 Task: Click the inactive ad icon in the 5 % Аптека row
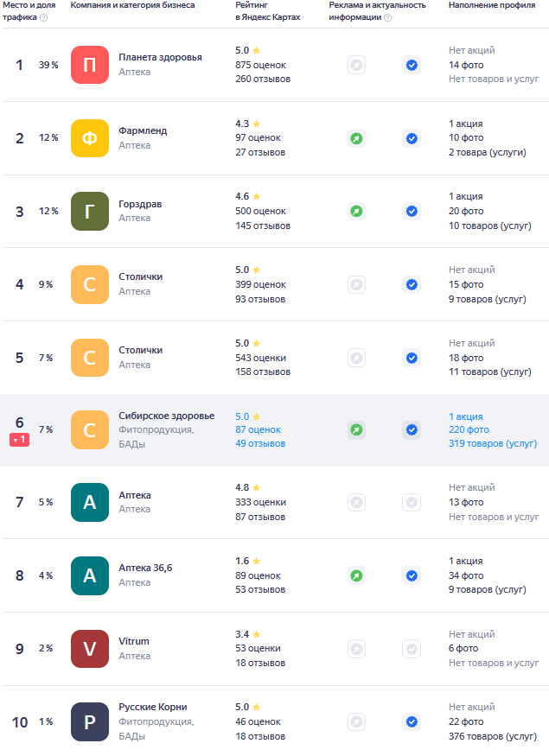tap(356, 502)
